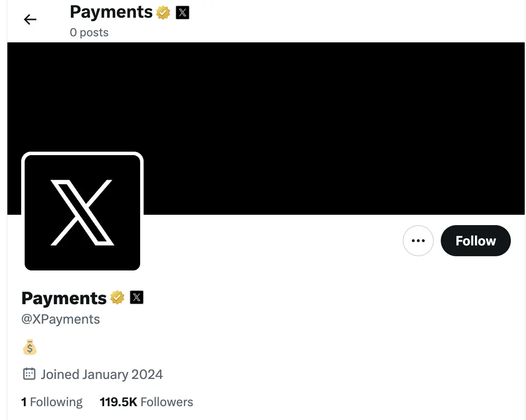The width and height of the screenshot is (526, 420).
Task: Click the gold checkmark next to the profile name
Action: 117,297
